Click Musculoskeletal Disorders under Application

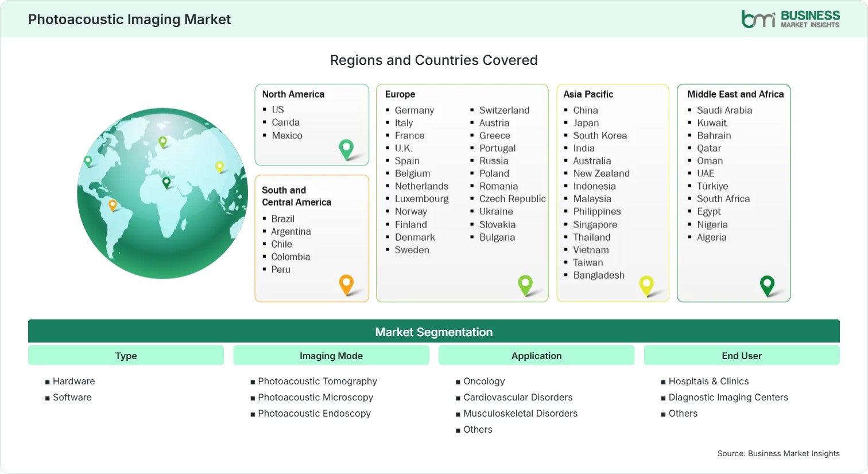(x=520, y=414)
